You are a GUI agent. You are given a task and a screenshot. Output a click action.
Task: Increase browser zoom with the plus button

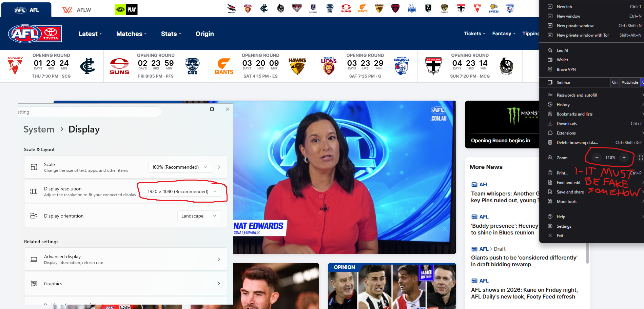(624, 158)
